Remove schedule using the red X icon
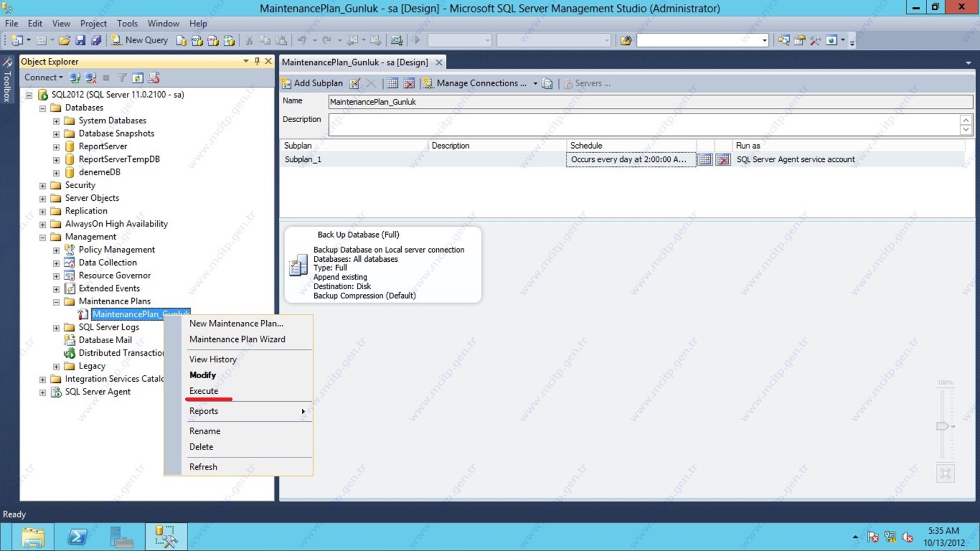The height and width of the screenshot is (551, 980). point(723,160)
